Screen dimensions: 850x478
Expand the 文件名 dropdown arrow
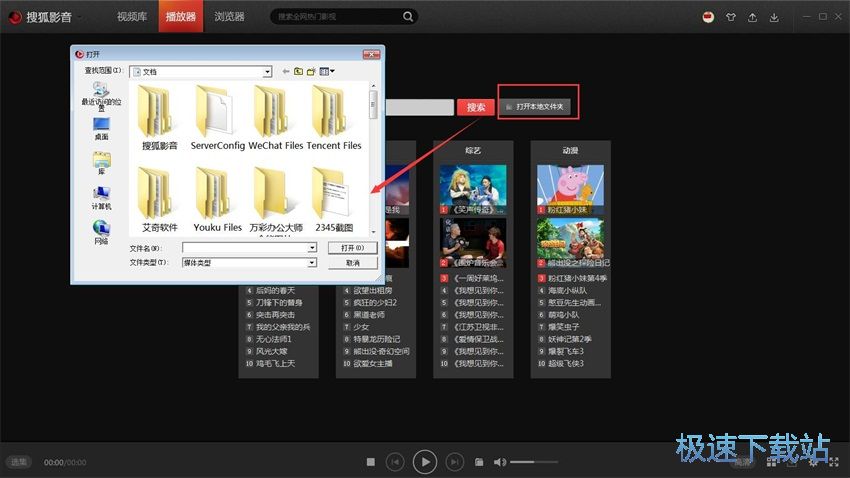click(312, 248)
